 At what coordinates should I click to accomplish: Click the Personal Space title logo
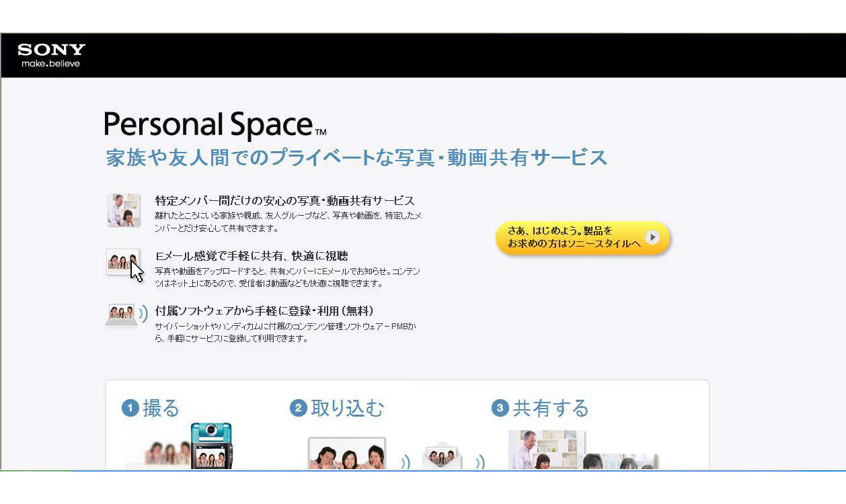click(x=215, y=126)
